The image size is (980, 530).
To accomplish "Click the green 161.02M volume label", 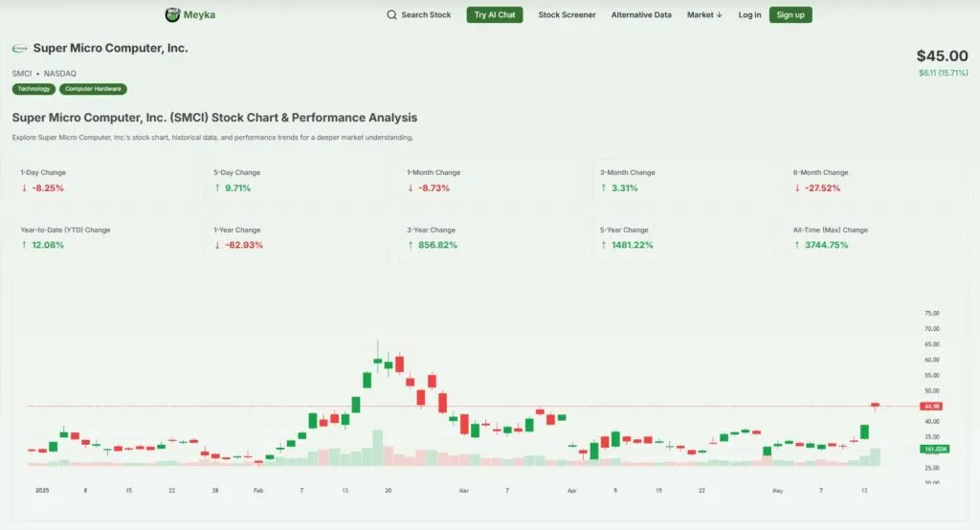I will [x=935, y=449].
